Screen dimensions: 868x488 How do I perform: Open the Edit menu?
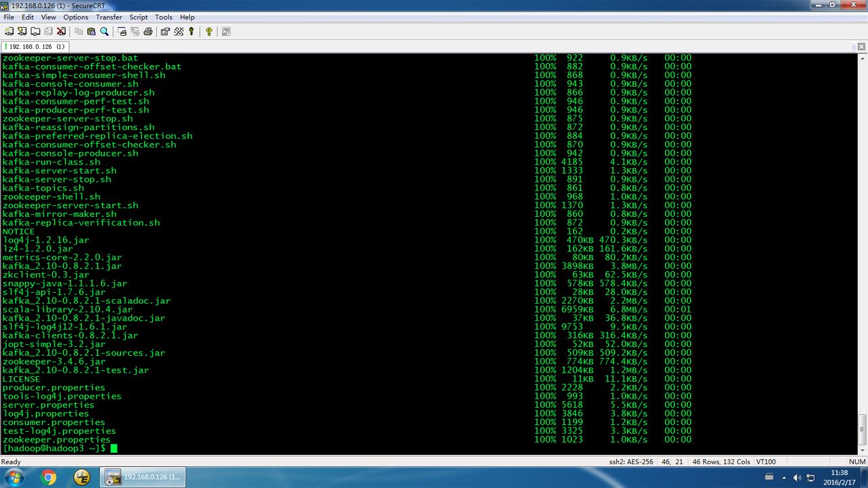pos(28,17)
